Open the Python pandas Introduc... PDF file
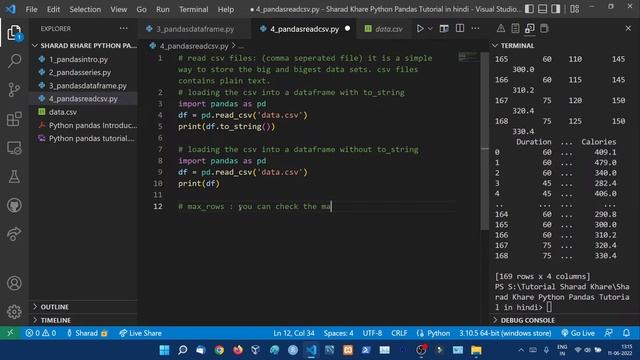This screenshot has width=640, height=360. point(93,125)
